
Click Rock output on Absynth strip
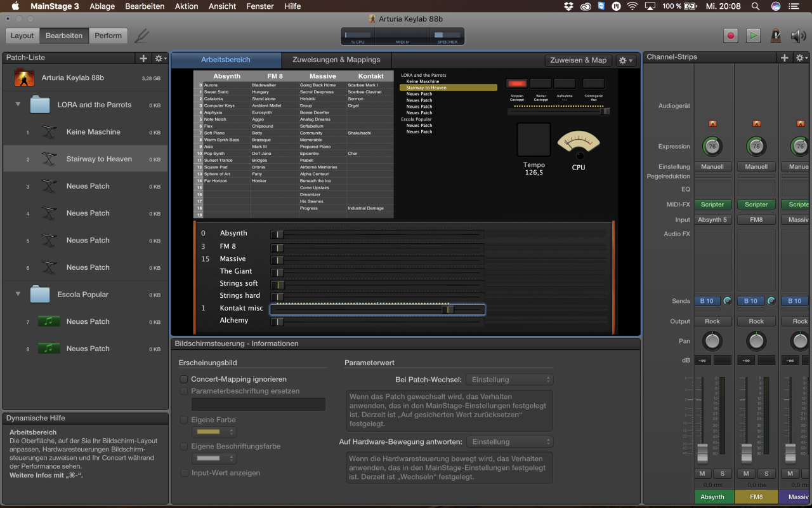click(x=712, y=321)
